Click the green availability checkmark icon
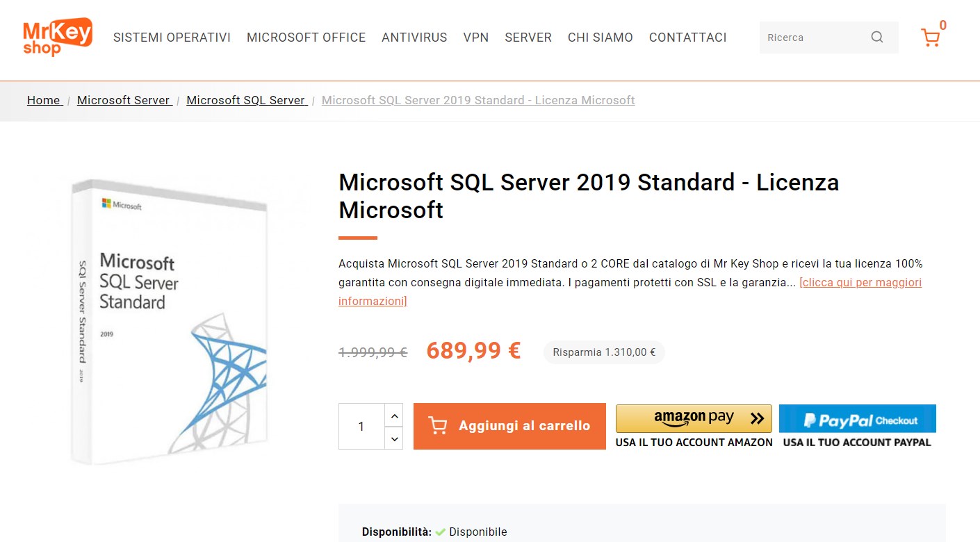 [x=441, y=532]
